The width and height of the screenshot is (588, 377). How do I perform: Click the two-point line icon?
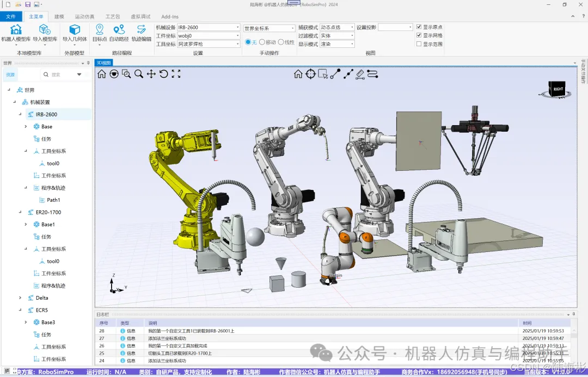335,74
